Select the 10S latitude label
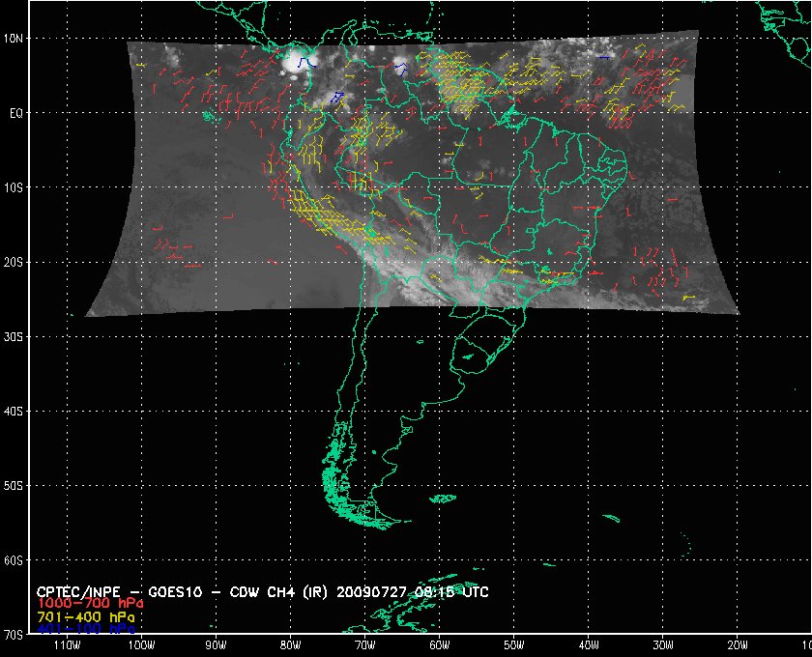Screen dimensions: 812x657 pyautogui.click(x=14, y=187)
